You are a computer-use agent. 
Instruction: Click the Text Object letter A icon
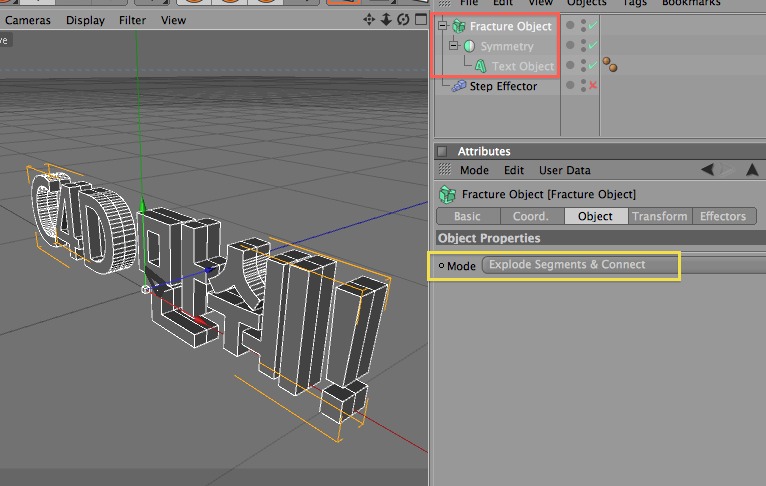pyautogui.click(x=481, y=66)
